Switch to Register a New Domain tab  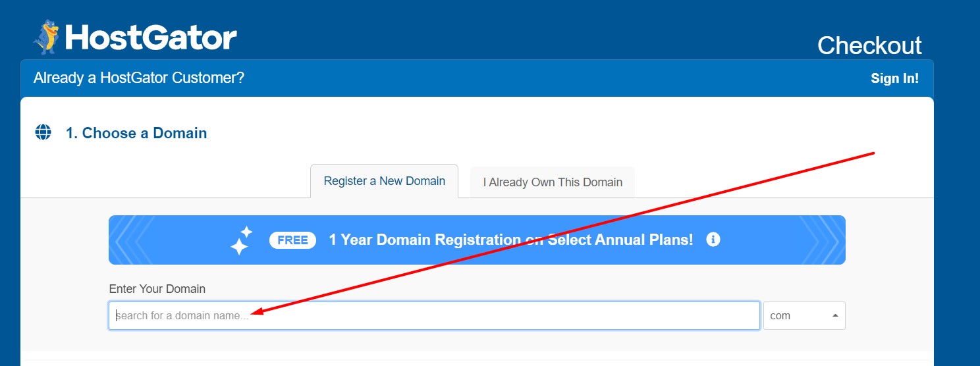click(384, 181)
